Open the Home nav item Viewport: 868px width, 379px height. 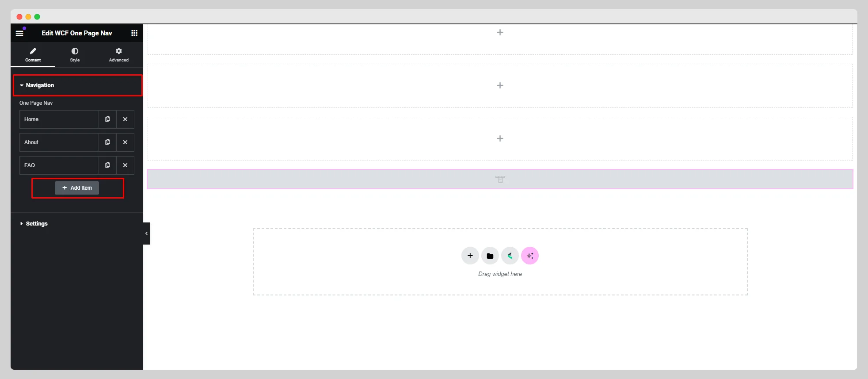point(59,119)
